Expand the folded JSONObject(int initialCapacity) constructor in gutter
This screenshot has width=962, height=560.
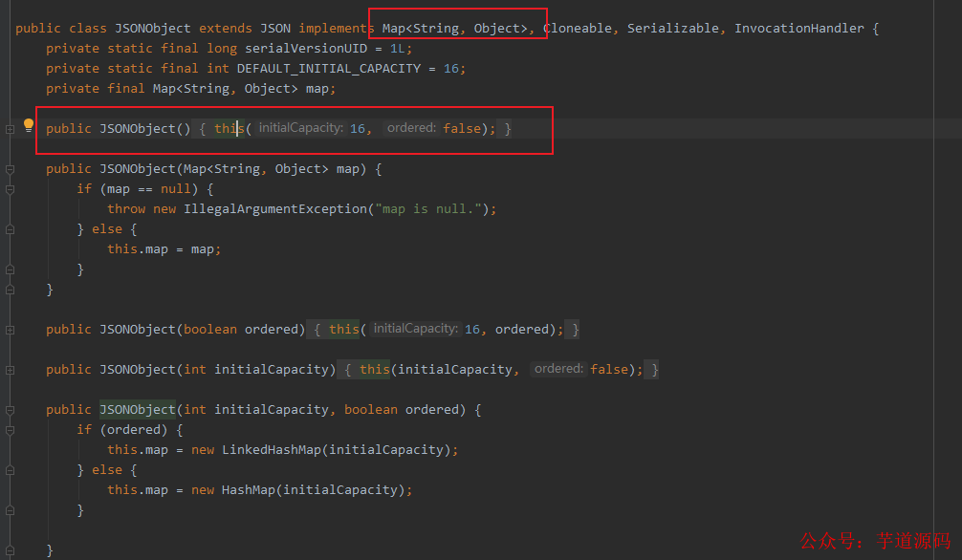[x=10, y=371]
